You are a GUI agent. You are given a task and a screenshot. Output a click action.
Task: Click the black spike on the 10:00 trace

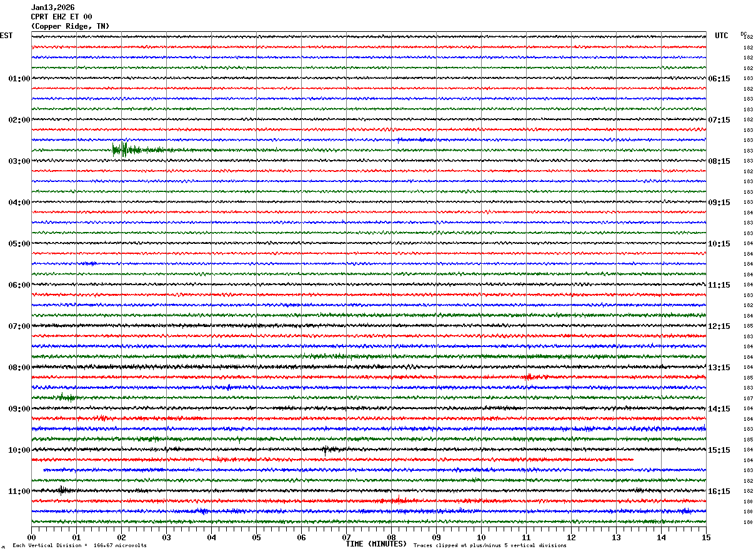tap(326, 450)
